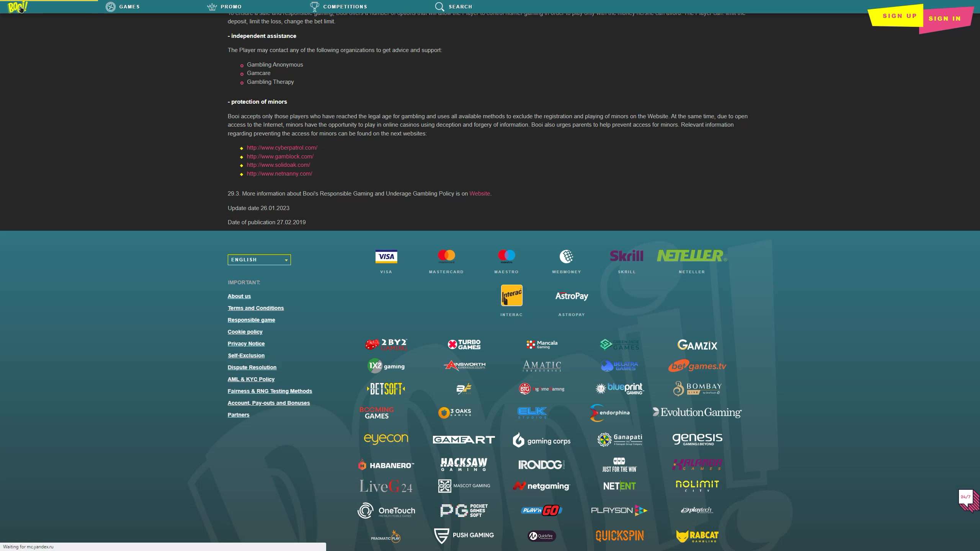980x551 pixels.
Task: Click the WebMoney payment icon
Action: pyautogui.click(x=567, y=256)
